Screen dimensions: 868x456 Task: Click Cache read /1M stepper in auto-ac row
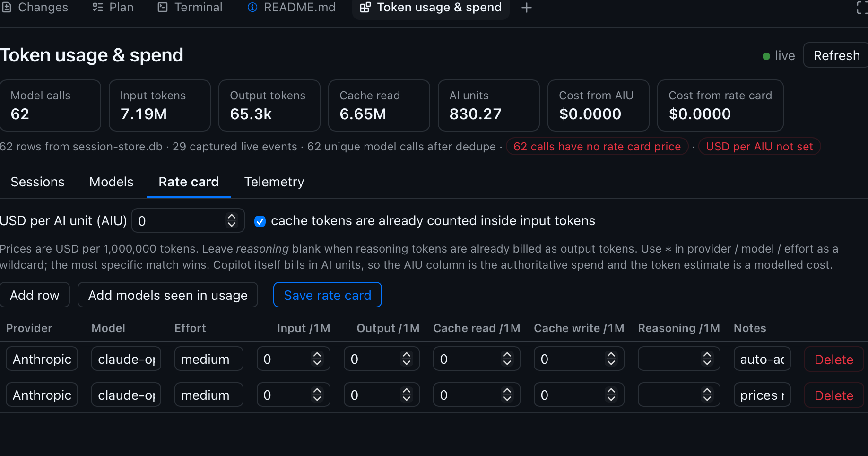point(507,359)
